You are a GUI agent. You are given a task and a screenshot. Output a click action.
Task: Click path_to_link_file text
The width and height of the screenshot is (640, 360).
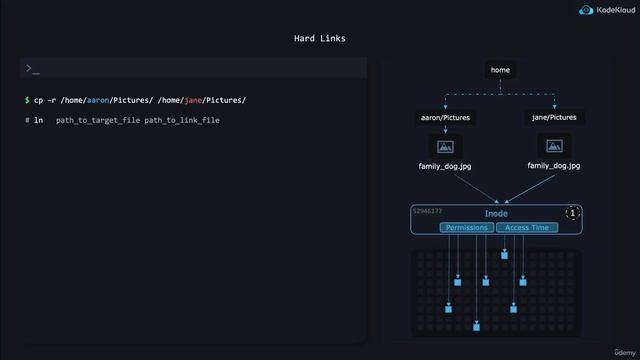(182, 120)
